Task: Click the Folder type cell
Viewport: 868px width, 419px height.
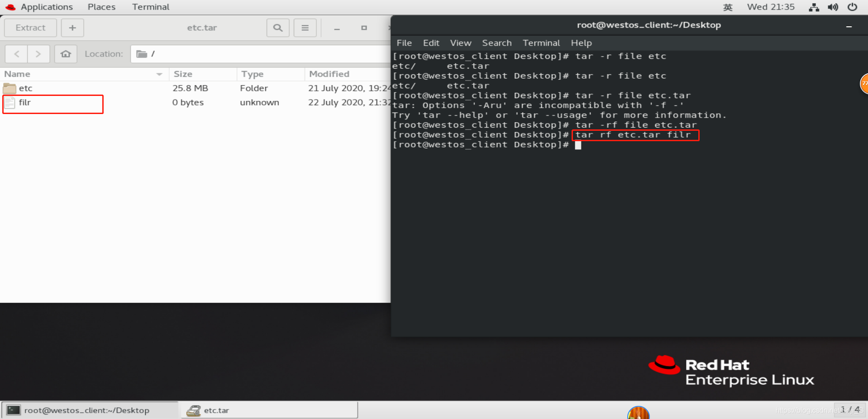Action: coord(254,88)
